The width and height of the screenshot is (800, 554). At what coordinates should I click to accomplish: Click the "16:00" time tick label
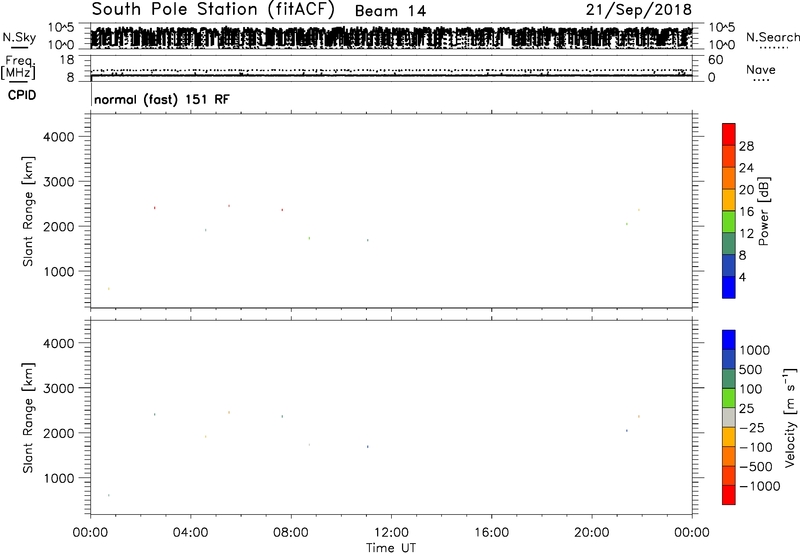(491, 533)
